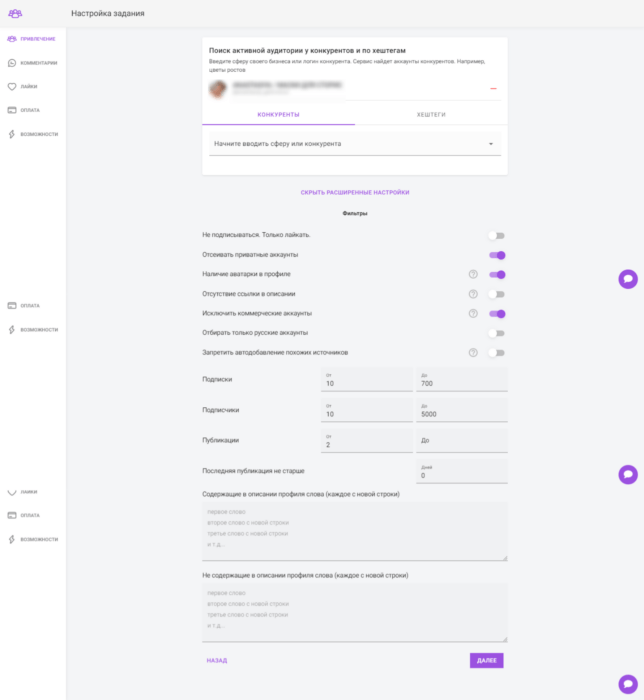Show help for Исключить коммерческие аккаунты
The height and width of the screenshot is (700, 644).
(473, 314)
